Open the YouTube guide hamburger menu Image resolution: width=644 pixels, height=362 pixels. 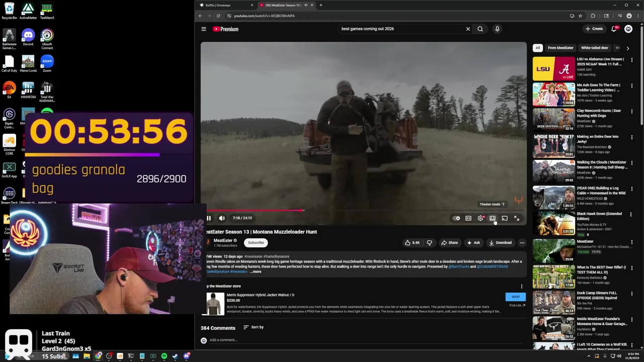[204, 29]
